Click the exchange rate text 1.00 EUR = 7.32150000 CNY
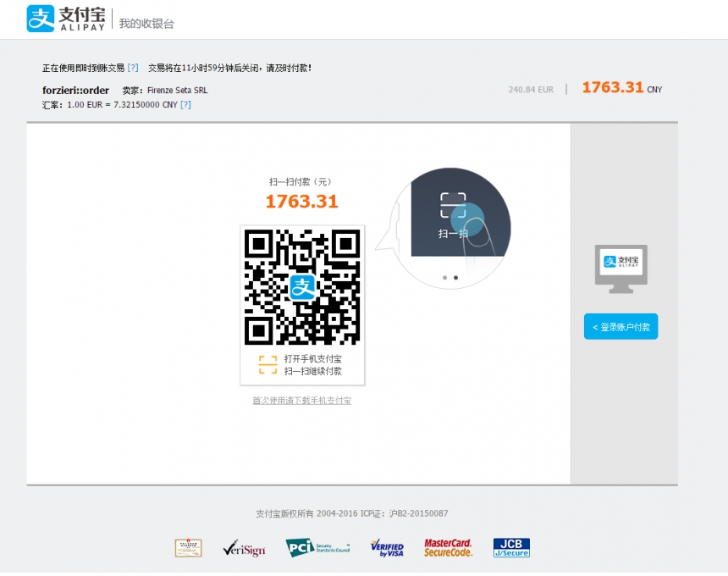This screenshot has height=576, width=728. pyautogui.click(x=122, y=104)
